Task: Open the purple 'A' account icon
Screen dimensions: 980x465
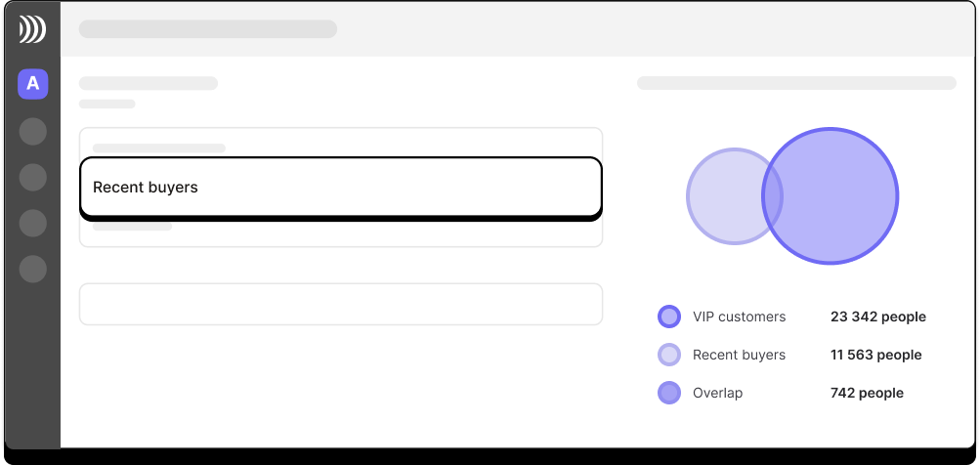Action: click(32, 84)
